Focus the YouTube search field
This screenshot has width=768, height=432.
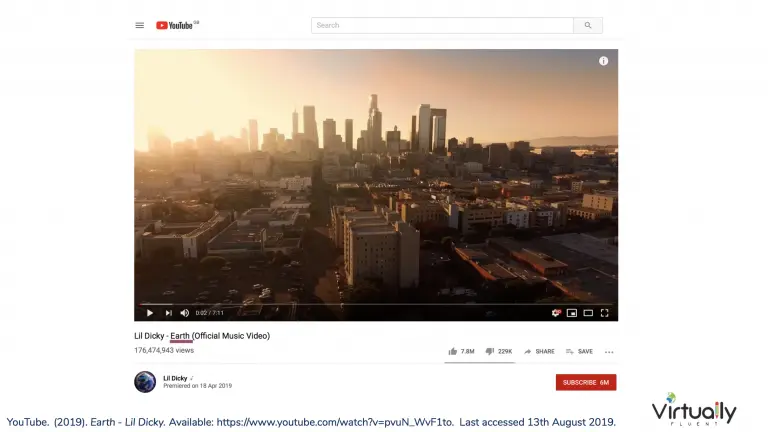tap(442, 25)
